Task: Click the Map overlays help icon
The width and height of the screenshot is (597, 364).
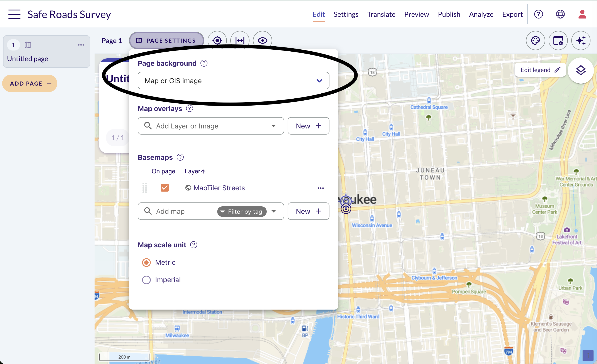Action: (x=190, y=109)
